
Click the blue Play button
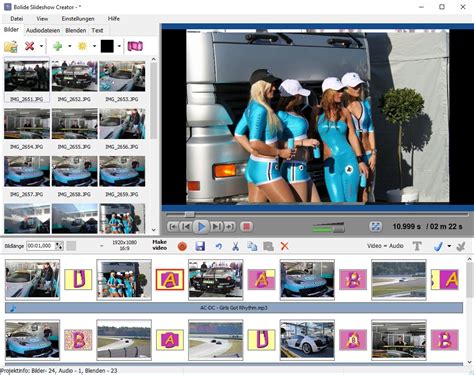pyautogui.click(x=201, y=227)
